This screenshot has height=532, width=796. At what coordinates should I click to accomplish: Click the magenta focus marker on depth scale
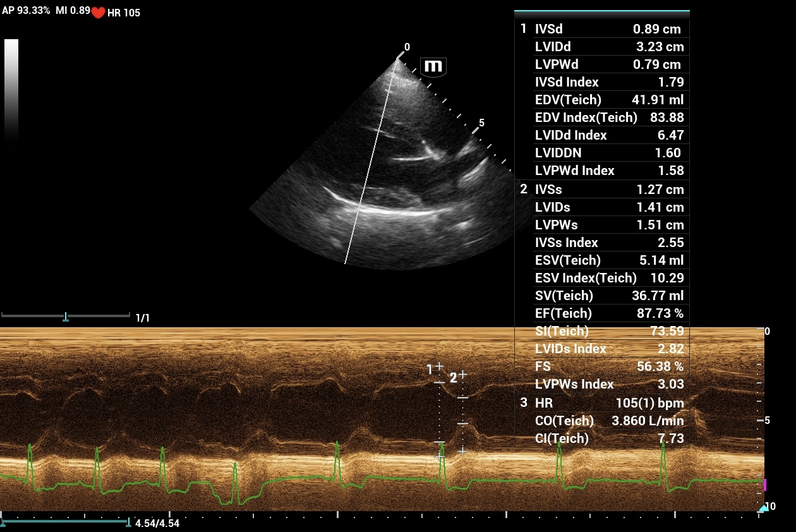click(x=765, y=485)
